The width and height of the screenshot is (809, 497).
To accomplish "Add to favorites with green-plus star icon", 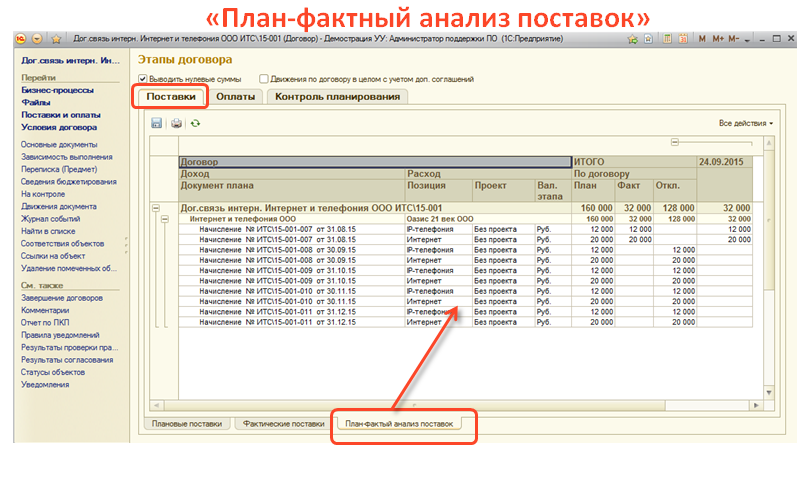I will pos(632,38).
